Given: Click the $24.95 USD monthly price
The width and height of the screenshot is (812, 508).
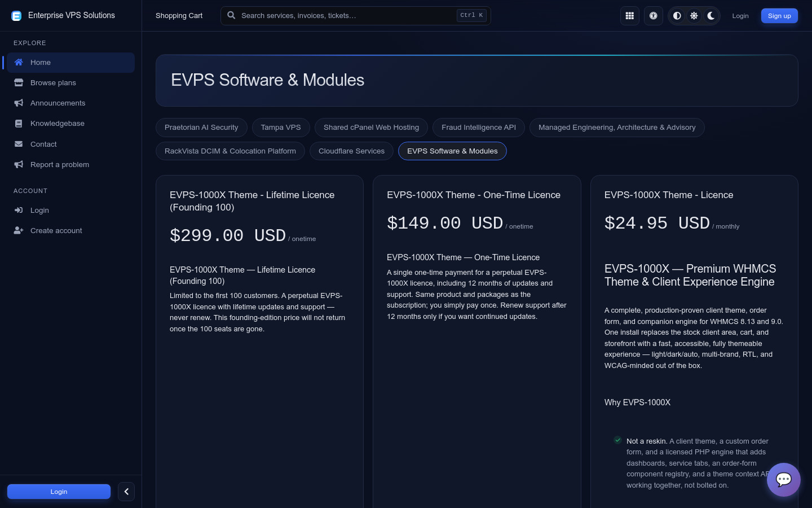Looking at the screenshot, I should 657,222.
